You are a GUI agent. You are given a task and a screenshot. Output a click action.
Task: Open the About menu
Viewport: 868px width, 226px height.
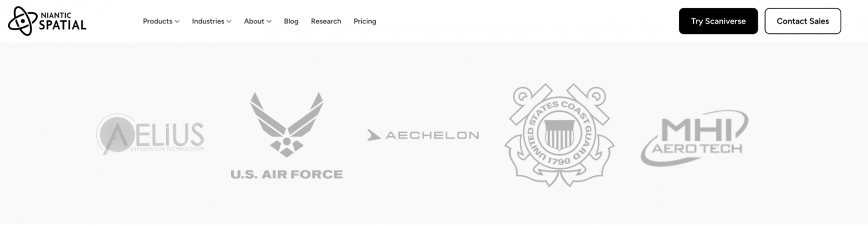(254, 21)
